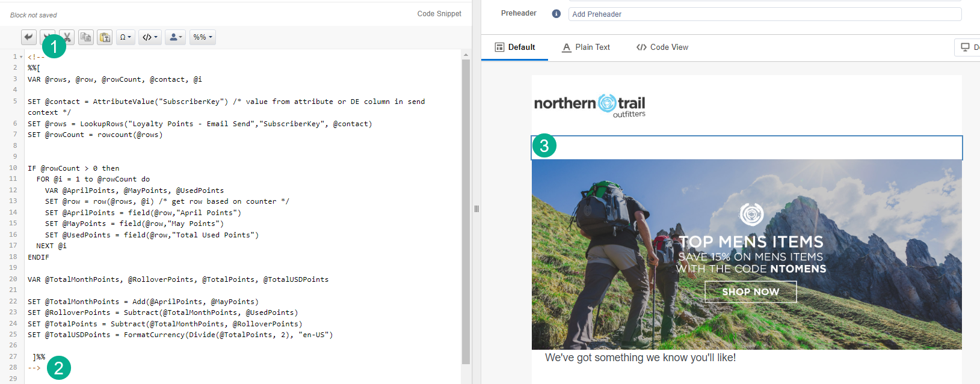Click the Northern Trail Outfitters logo
The height and width of the screenshot is (384, 980).
click(x=590, y=105)
